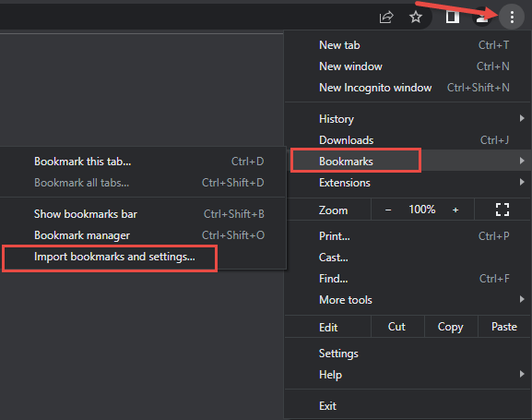
Task: Expand the Help submenu arrow
Action: (522, 374)
